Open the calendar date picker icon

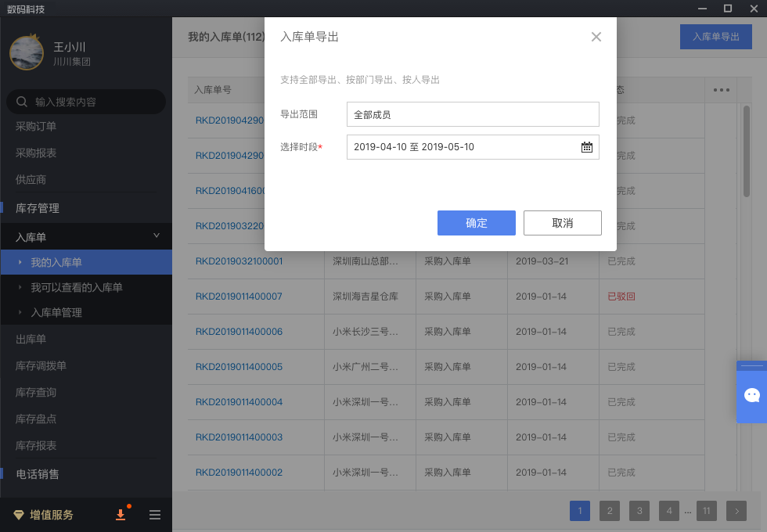(587, 147)
